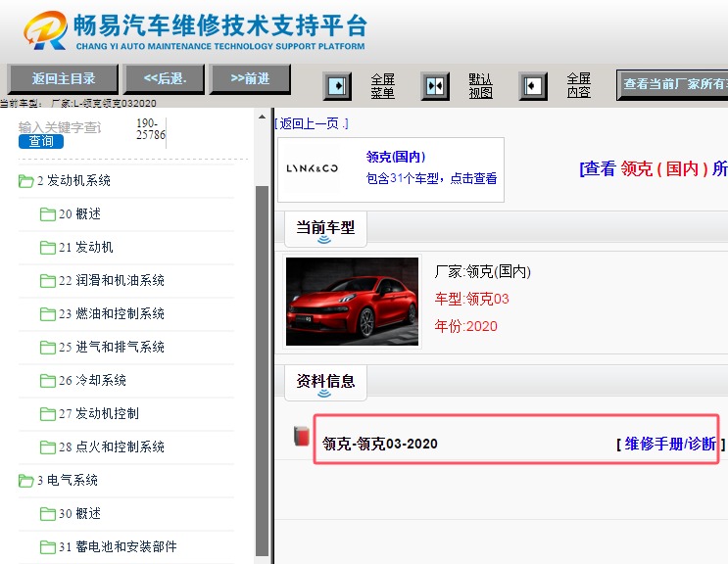
Task: Open the 领克(国内) brand link
Action: (396, 157)
